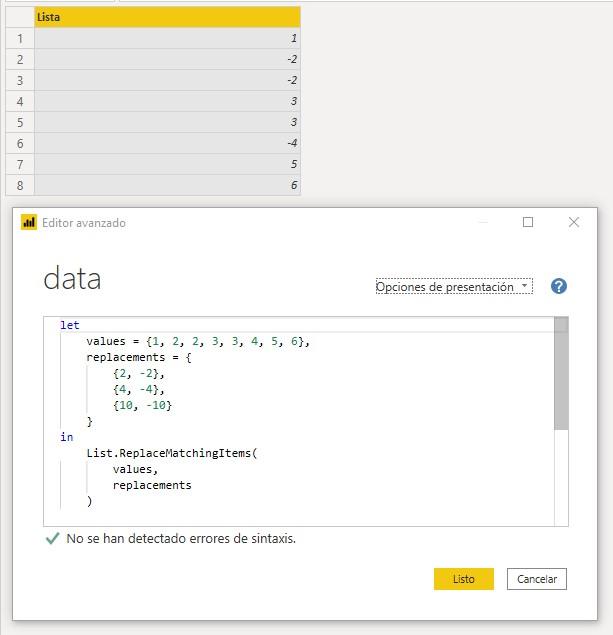This screenshot has height=635, width=613.
Task: Select row number 8 in the table
Action: pyautogui.click(x=20, y=185)
